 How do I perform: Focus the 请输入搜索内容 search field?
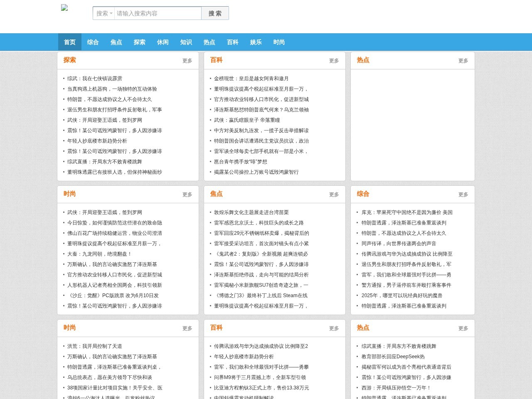158,13
